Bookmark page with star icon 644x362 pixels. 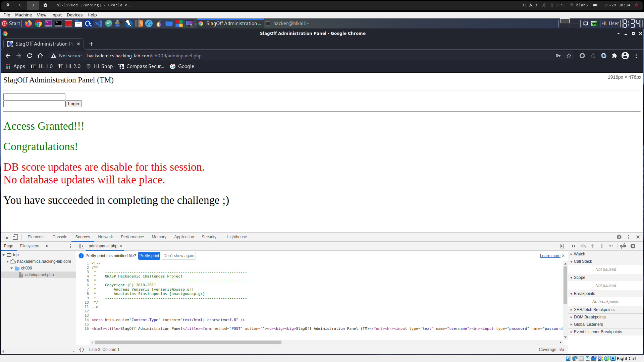pos(569,56)
